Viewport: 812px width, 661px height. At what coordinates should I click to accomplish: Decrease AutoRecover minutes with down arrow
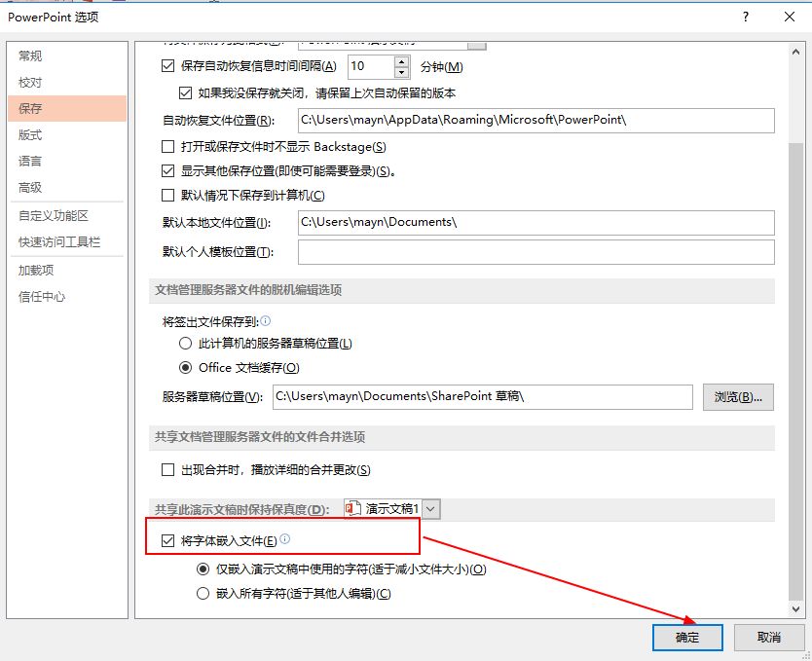[x=401, y=72]
